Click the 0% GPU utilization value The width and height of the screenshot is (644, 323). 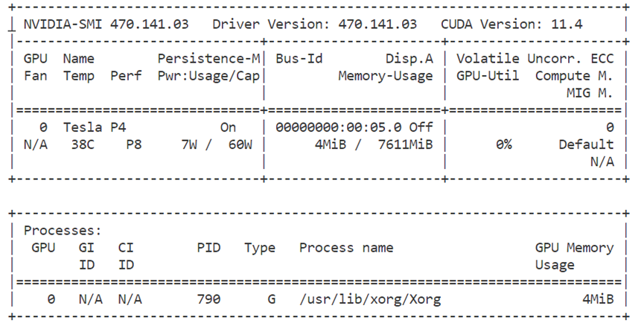[x=503, y=144]
